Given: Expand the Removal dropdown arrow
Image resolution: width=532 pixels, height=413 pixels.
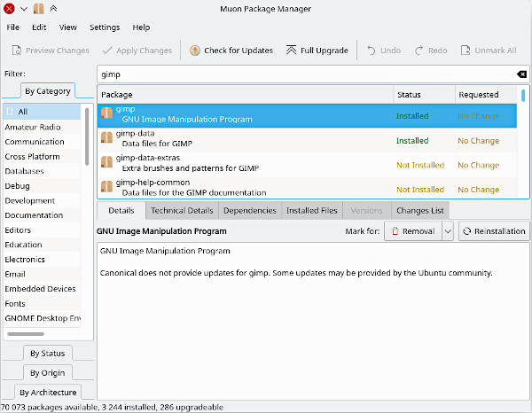Looking at the screenshot, I should pos(448,231).
